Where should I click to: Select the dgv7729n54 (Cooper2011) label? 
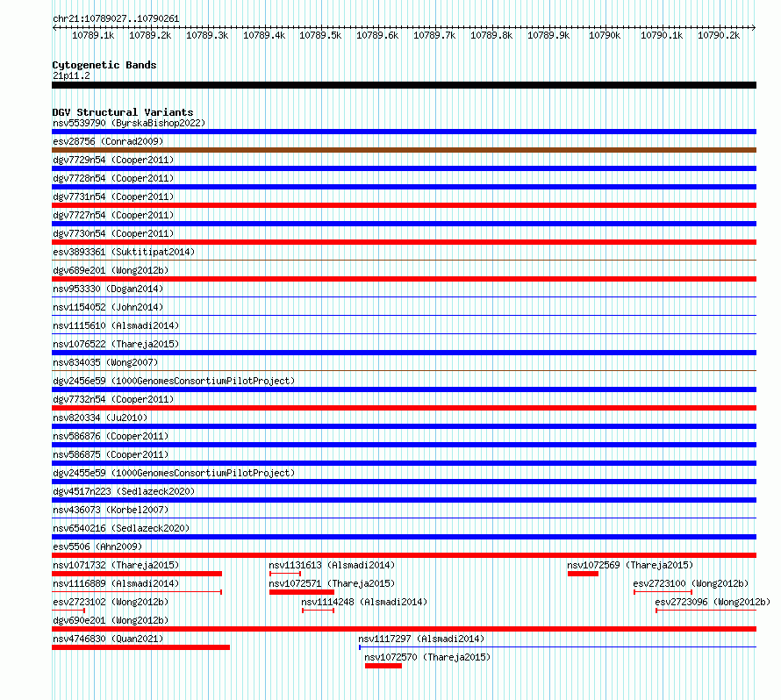click(x=113, y=160)
